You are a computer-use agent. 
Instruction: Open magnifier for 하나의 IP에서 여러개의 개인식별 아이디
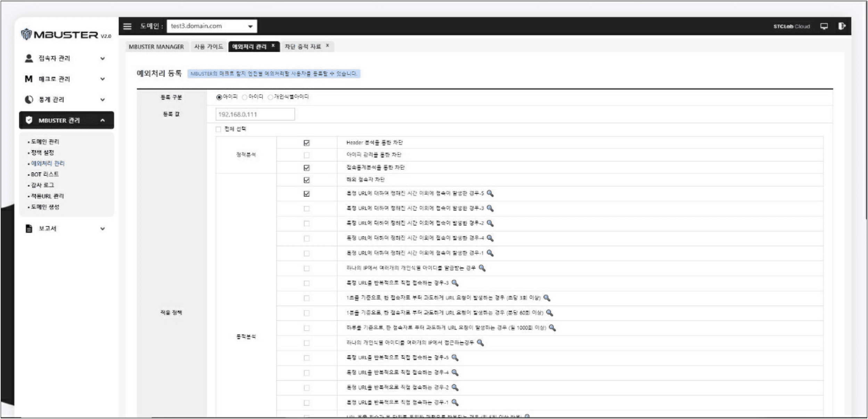point(482,268)
